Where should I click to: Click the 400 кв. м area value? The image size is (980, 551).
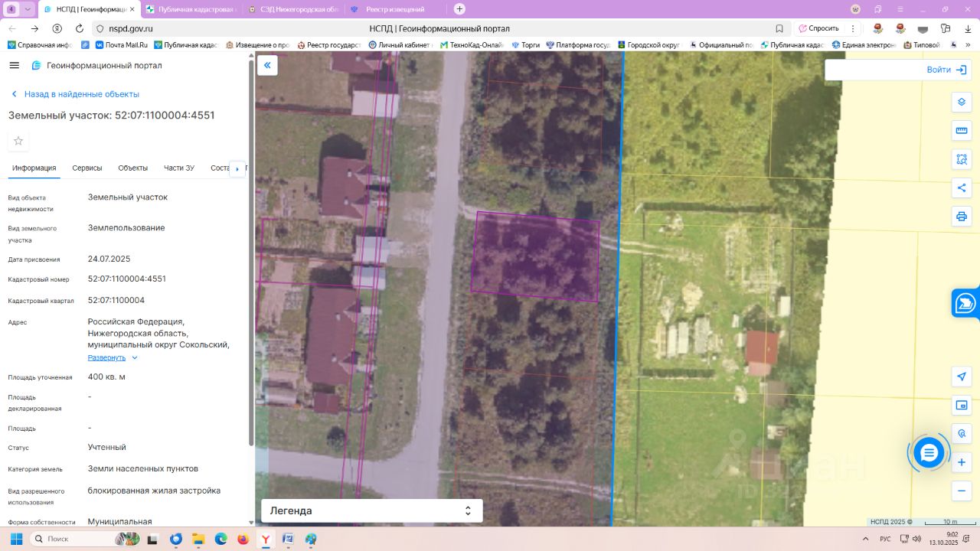click(x=106, y=377)
